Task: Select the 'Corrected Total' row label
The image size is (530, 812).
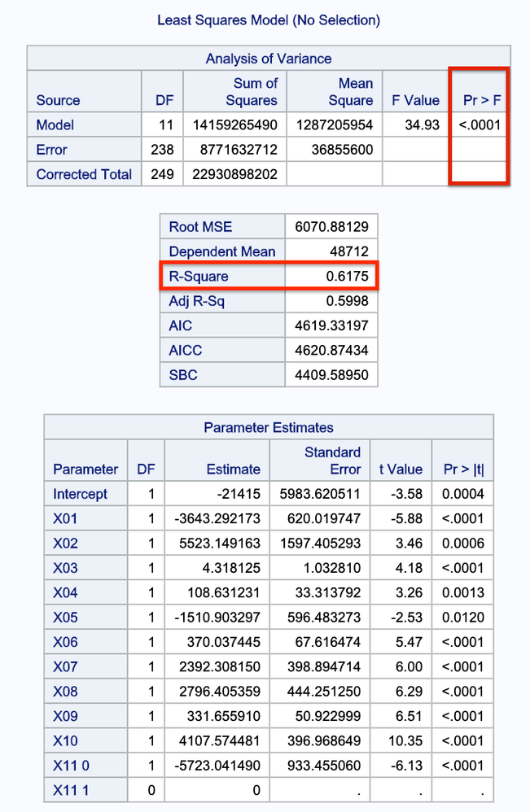Action: click(84, 174)
